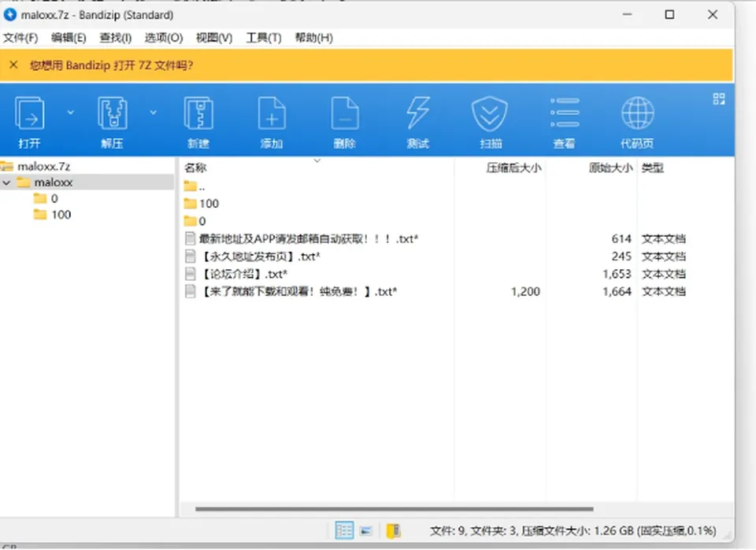Select the 【来了就能下载和观看】 txt file
This screenshot has height=550, width=756.
291,291
